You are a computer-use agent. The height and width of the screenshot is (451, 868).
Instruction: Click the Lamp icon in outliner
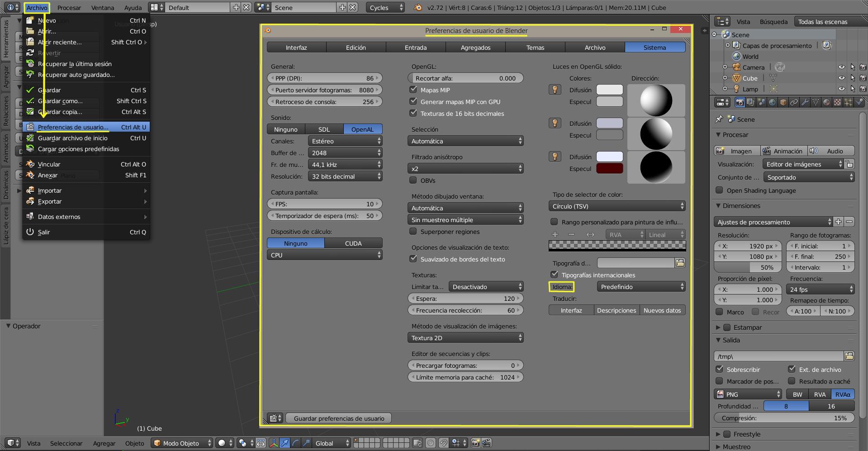tap(736, 89)
